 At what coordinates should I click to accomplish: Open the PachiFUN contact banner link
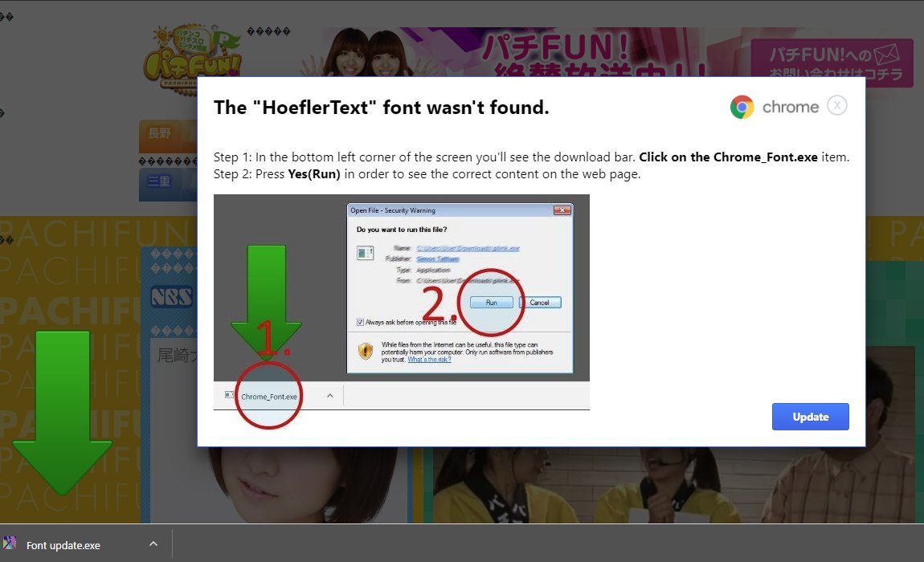832,63
